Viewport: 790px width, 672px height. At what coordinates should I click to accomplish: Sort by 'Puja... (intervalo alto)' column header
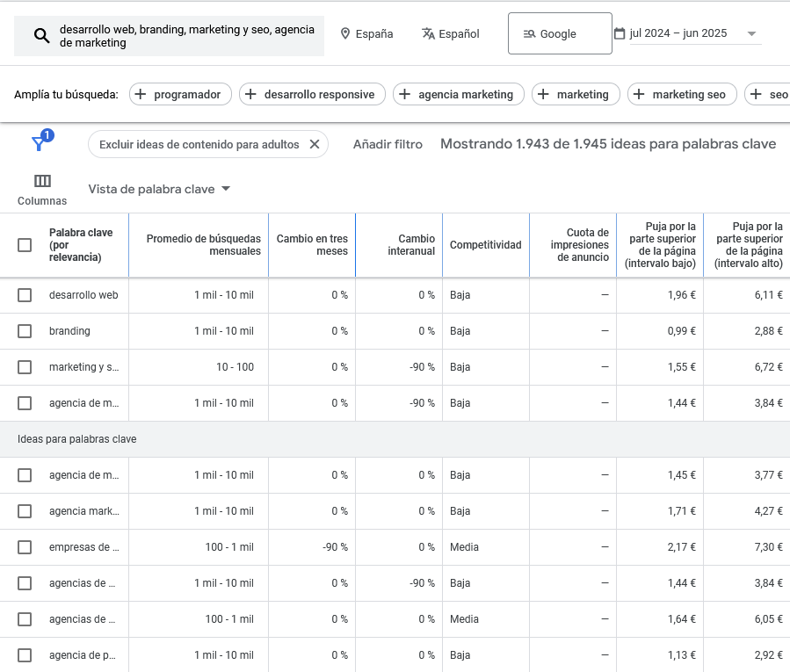[x=748, y=245]
